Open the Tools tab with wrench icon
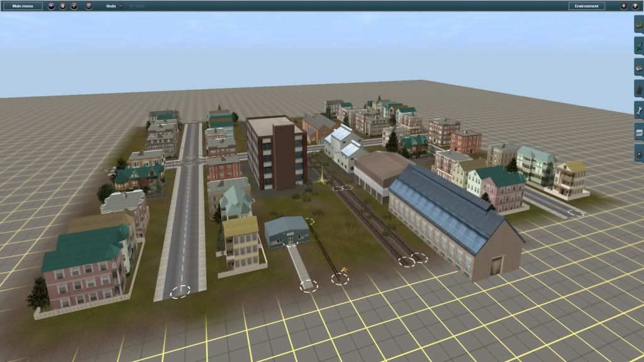Viewport: 644px width, 362px height. tap(639, 111)
